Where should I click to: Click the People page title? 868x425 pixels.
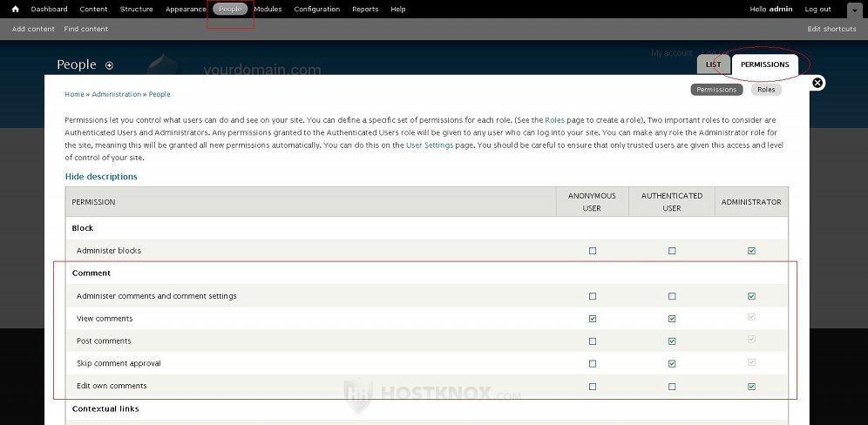pyautogui.click(x=77, y=64)
